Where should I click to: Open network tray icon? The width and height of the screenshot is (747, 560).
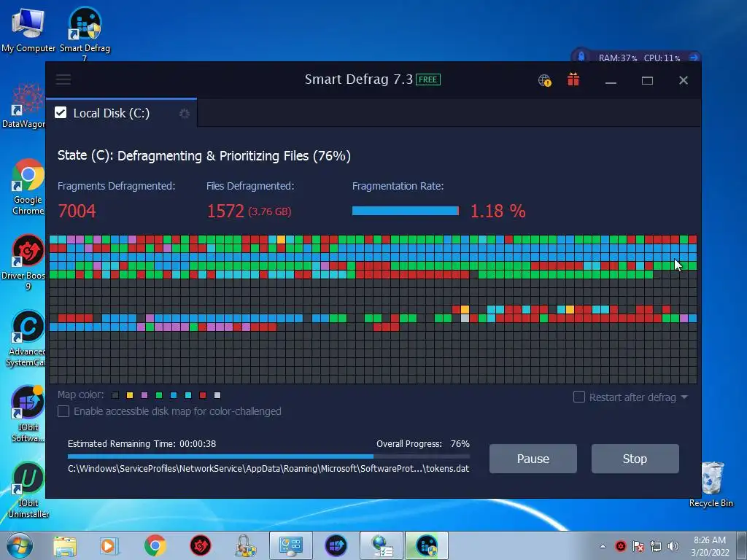tap(656, 546)
